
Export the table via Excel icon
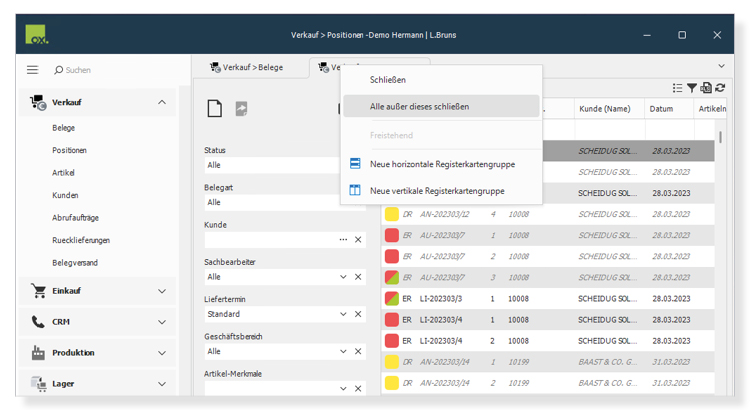706,88
